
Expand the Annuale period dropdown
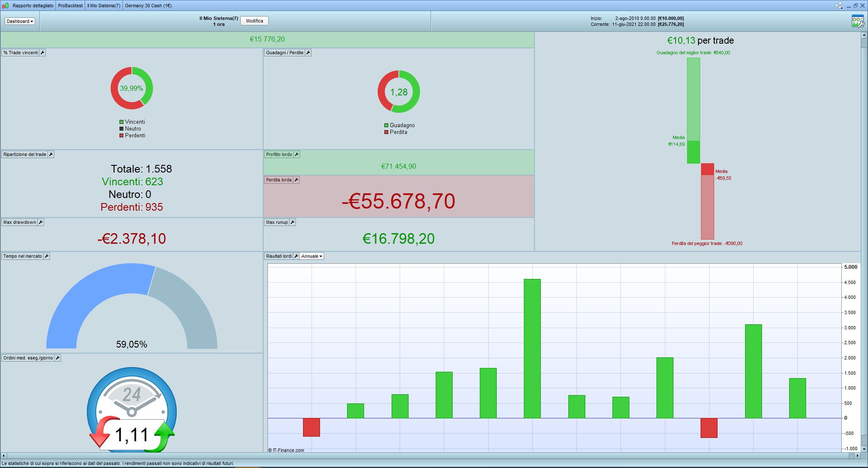click(312, 256)
